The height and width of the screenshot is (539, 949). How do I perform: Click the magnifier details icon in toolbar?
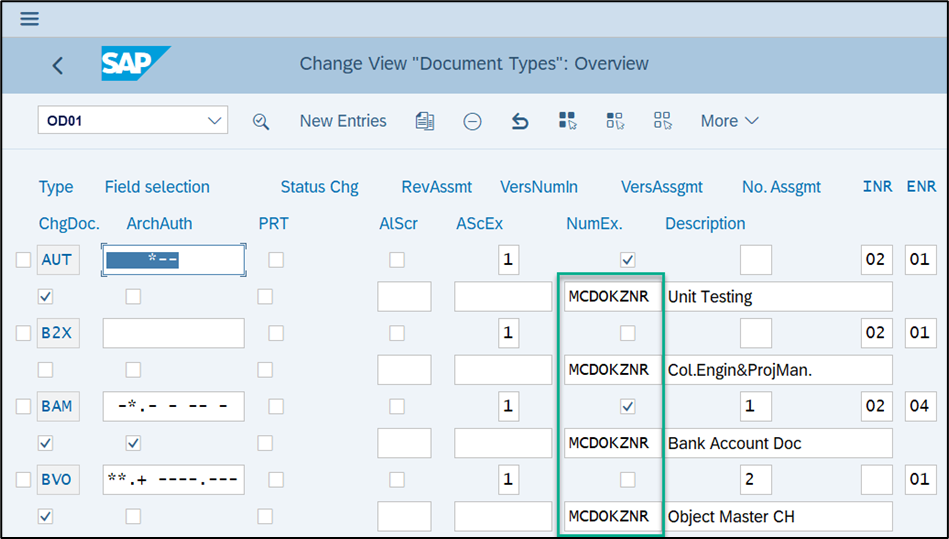pos(261,121)
